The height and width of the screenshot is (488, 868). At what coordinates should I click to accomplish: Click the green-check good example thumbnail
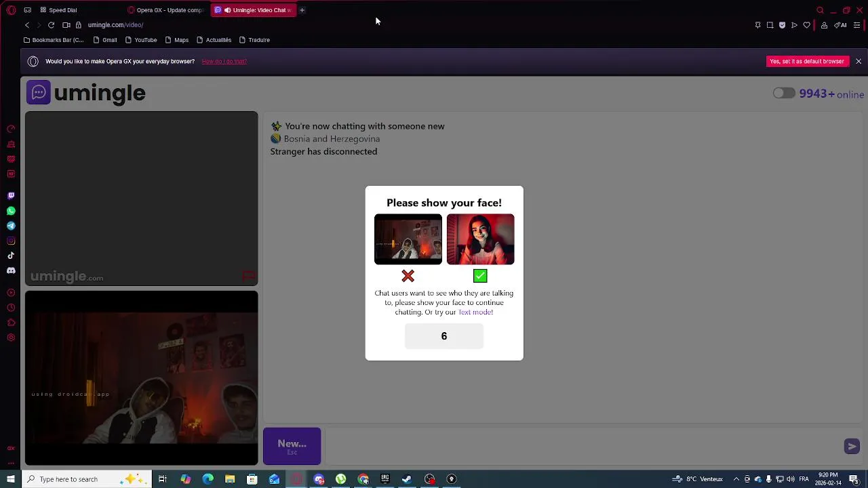pos(480,239)
